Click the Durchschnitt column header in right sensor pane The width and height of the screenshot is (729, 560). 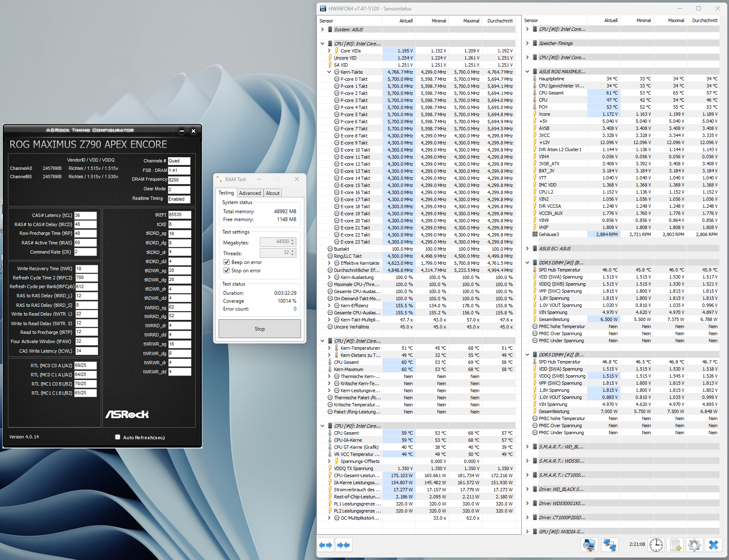(703, 20)
